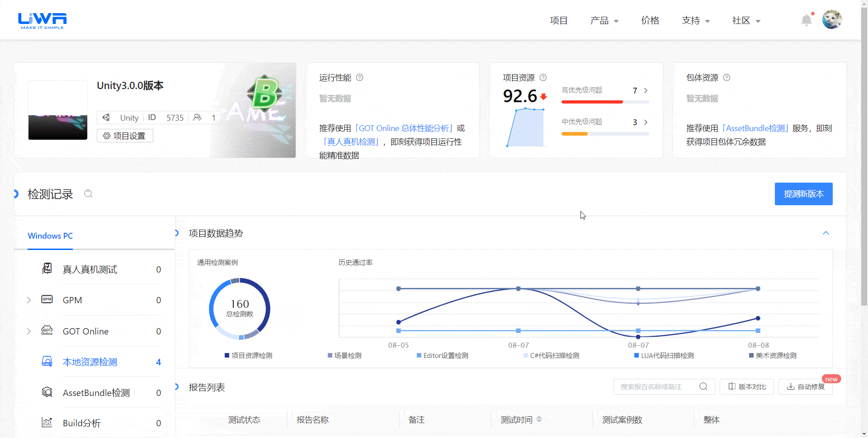The image size is (868, 438).
Task: Click the 本地资源检测 icon
Action: (x=47, y=361)
